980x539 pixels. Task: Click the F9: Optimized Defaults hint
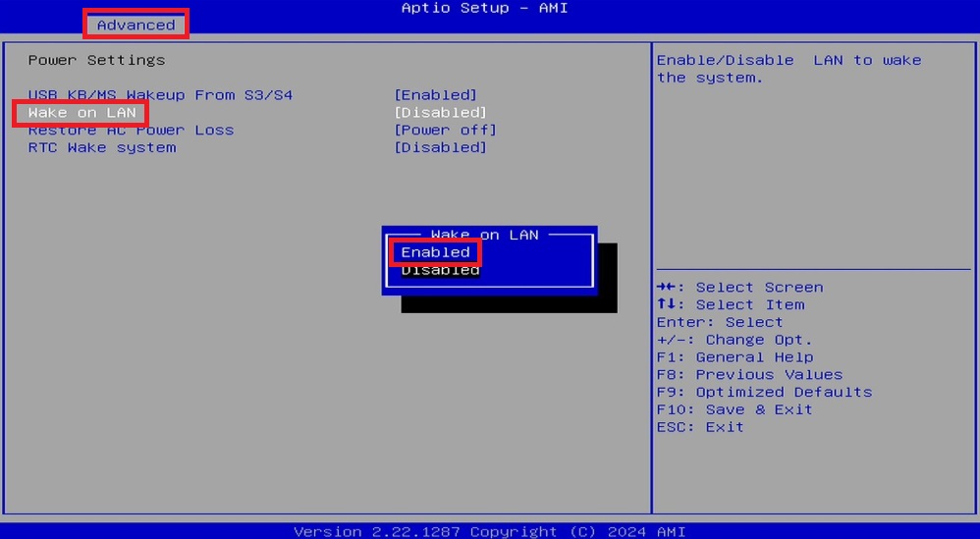[764, 393]
